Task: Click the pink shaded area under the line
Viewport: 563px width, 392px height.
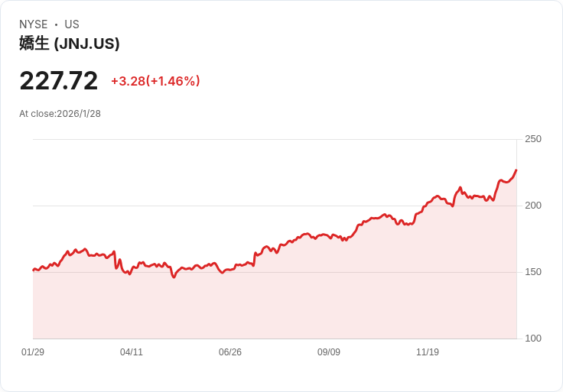Action: point(306,298)
